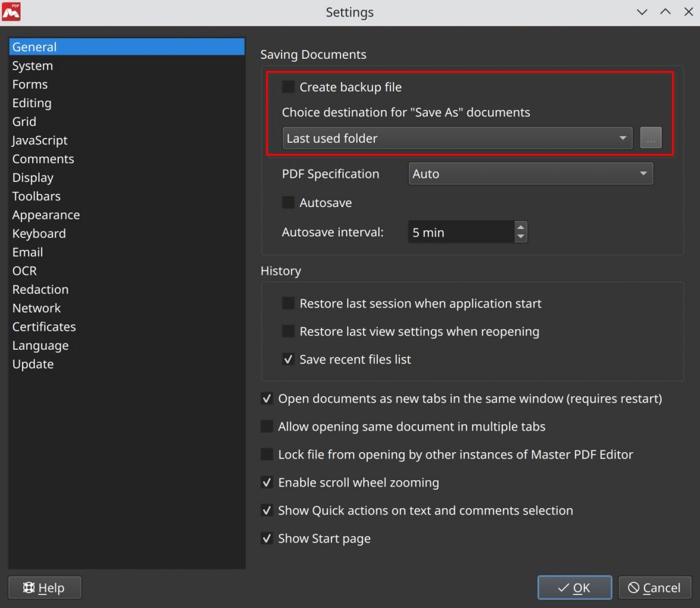Click the window minimize chevron-down icon
This screenshot has width=700, height=608.
(x=642, y=12)
